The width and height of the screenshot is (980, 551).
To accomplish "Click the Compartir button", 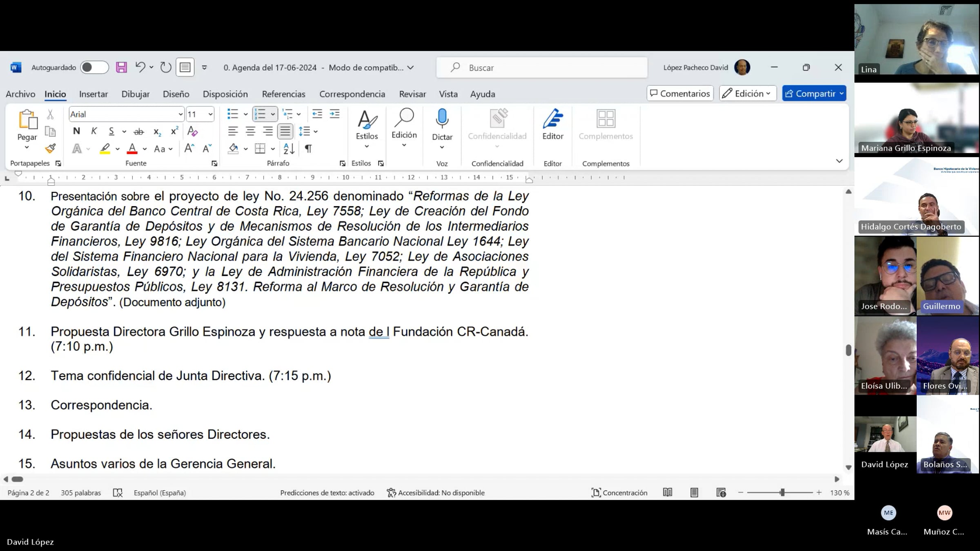I will pos(814,93).
